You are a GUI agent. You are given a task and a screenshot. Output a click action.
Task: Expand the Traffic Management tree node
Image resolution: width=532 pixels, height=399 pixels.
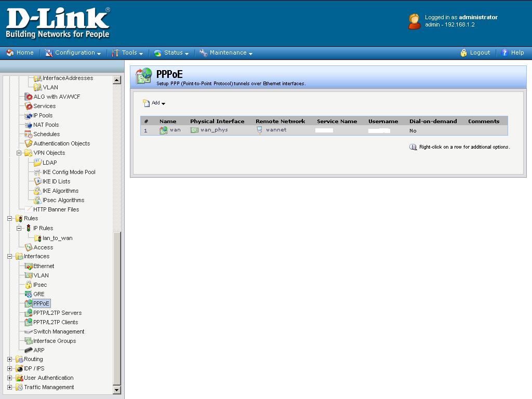pyautogui.click(x=9, y=388)
